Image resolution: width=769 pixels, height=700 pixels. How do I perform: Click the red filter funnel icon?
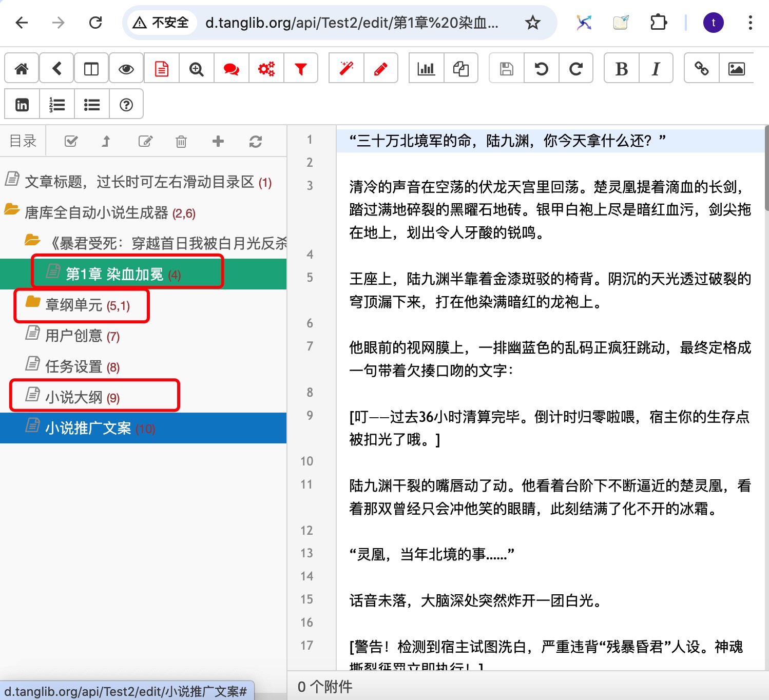click(301, 68)
